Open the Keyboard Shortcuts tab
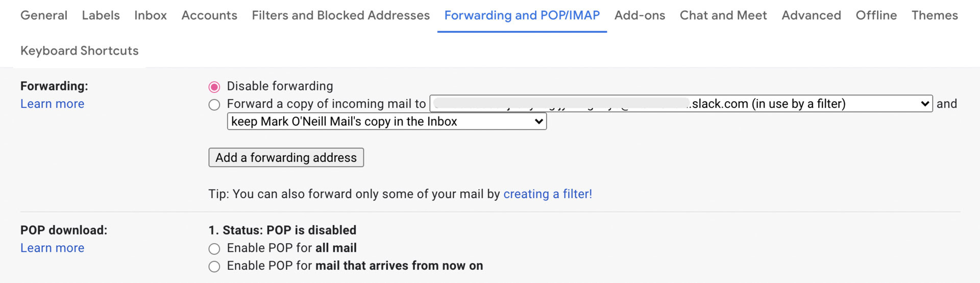This screenshot has width=980, height=283. (80, 51)
